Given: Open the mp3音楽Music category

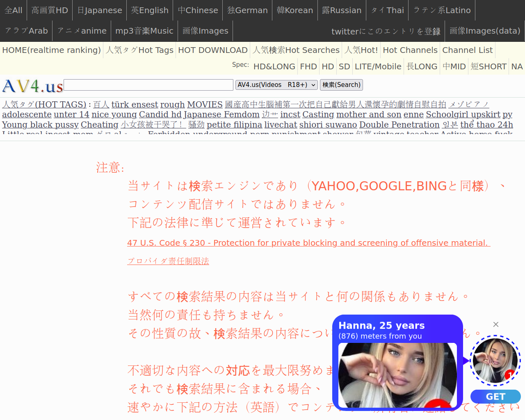Looking at the screenshot, I should point(144,31).
